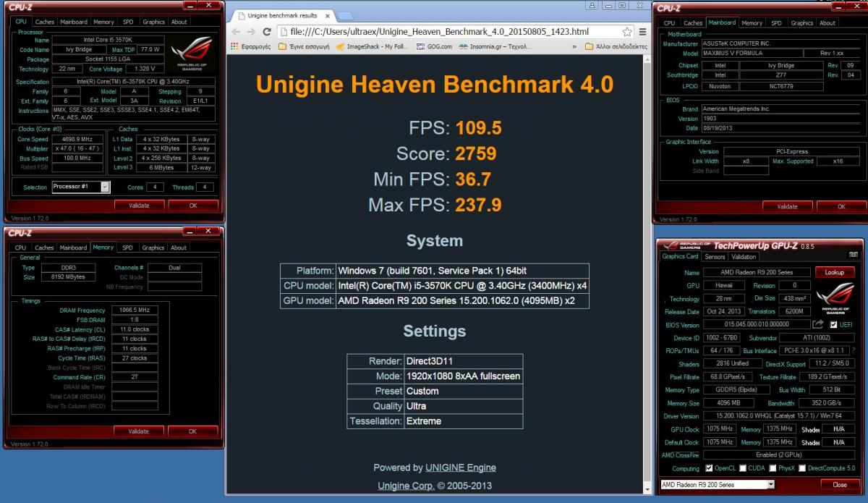Toggle the OpenCL checkbox in GPU-Z

pyautogui.click(x=709, y=468)
